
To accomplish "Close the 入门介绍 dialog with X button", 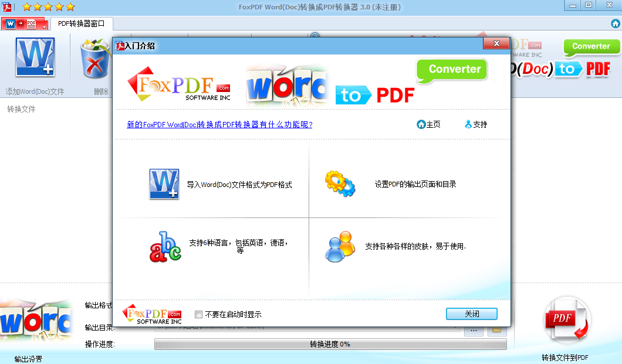I will tap(496, 44).
